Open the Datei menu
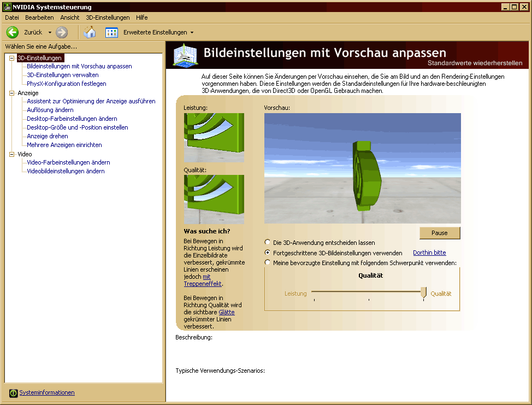Image resolution: width=532 pixels, height=405 pixels. click(x=12, y=17)
